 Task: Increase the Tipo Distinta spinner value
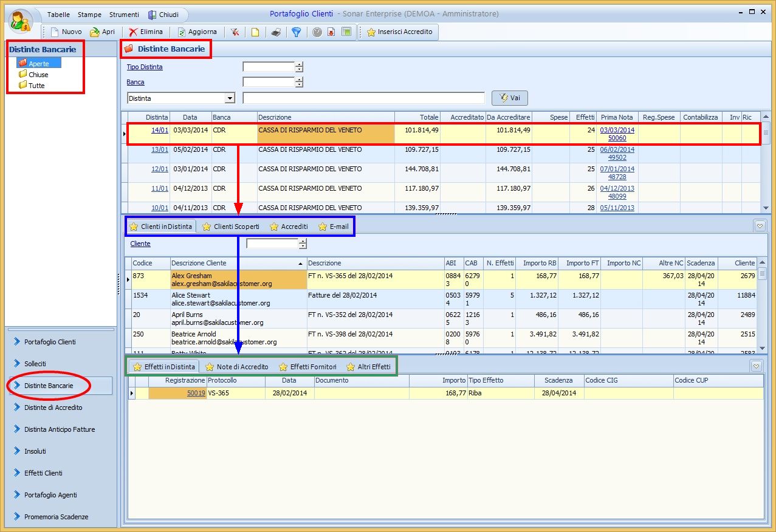click(x=299, y=64)
